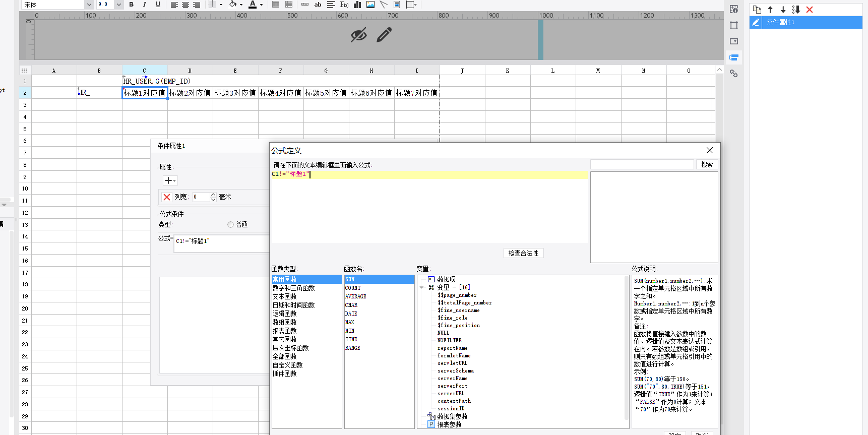Click the floating element insert icon
Screen dimensions: 868x435
pos(410,5)
